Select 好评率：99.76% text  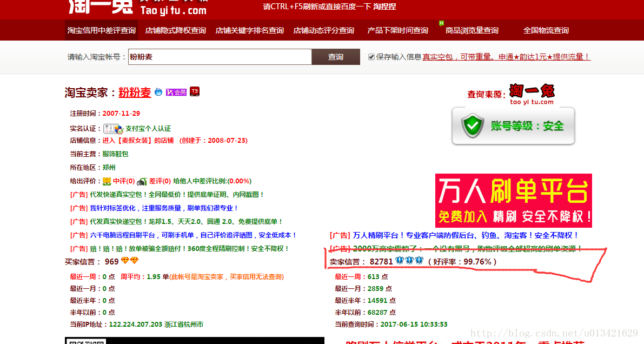coord(462,262)
